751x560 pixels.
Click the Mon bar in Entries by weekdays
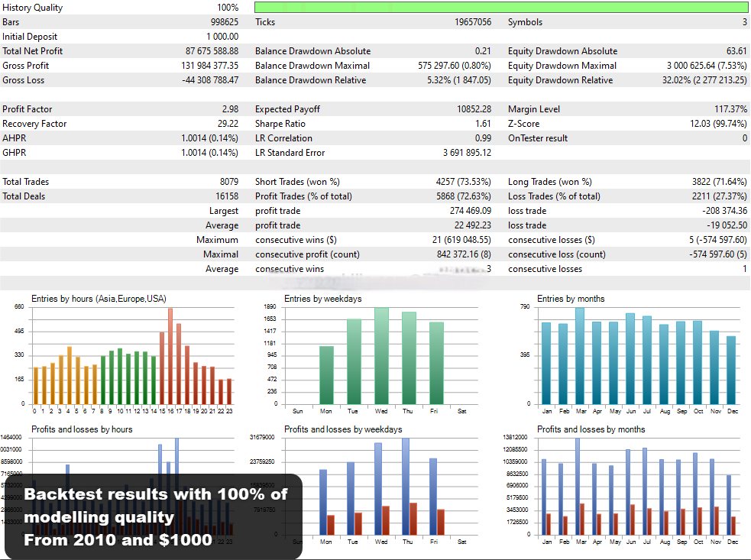point(326,375)
